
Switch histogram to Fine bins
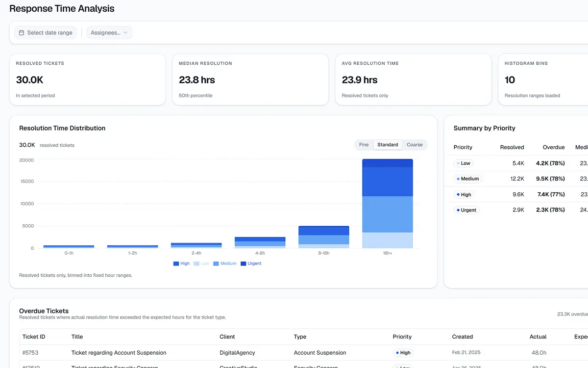pos(364,145)
